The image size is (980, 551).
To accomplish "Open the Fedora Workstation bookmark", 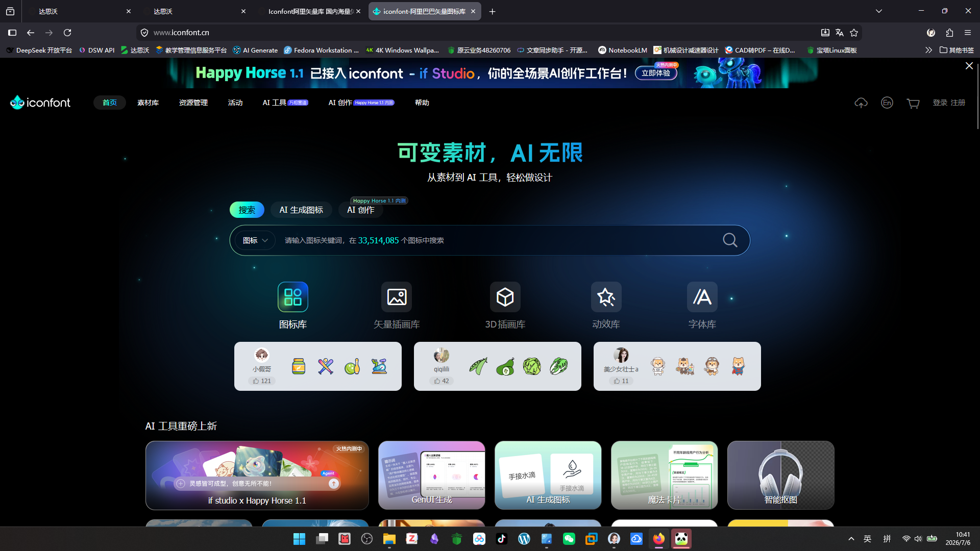I will tap(322, 50).
